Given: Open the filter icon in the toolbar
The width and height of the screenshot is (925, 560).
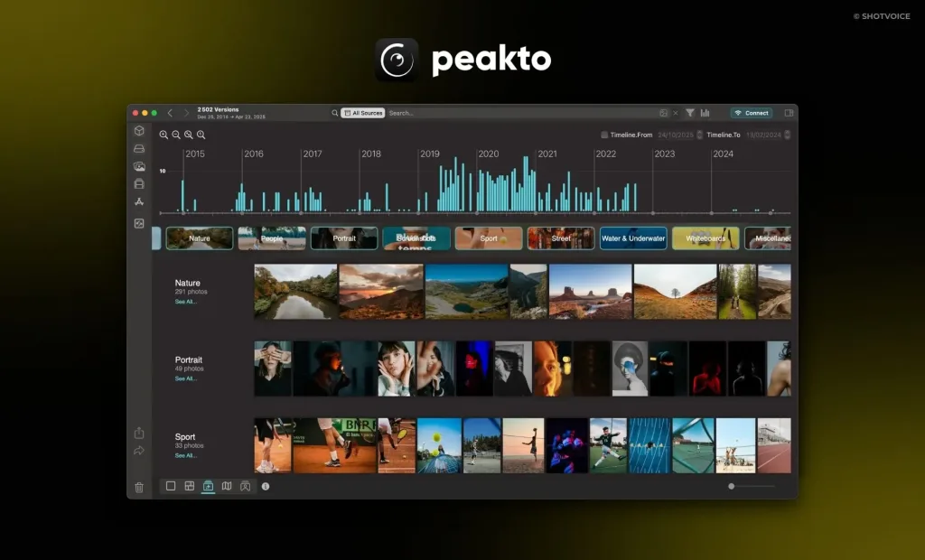Looking at the screenshot, I should 690,113.
